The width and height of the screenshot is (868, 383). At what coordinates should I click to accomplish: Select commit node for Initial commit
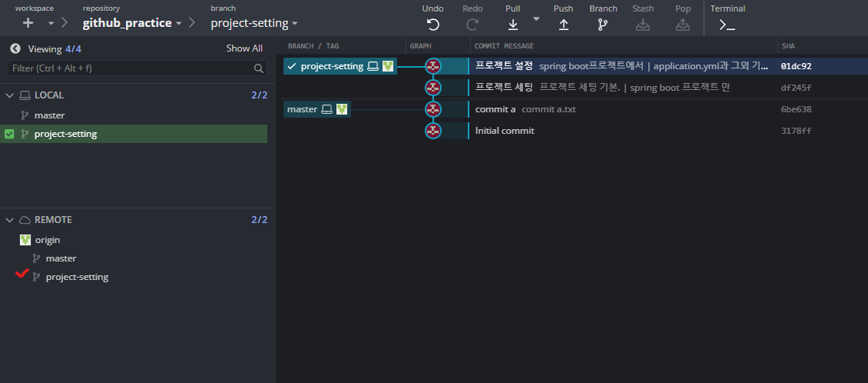[433, 131]
